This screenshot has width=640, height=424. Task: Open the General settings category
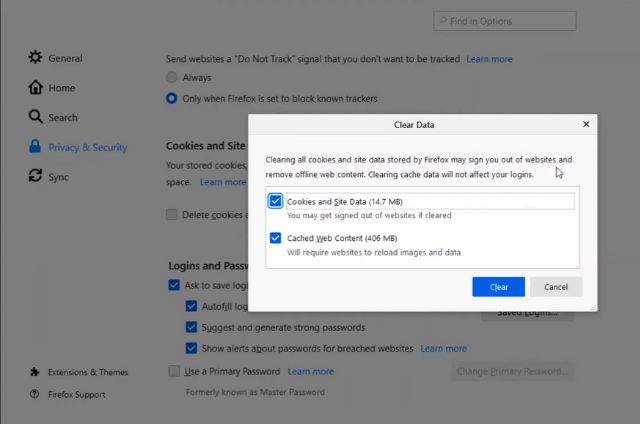(56, 58)
